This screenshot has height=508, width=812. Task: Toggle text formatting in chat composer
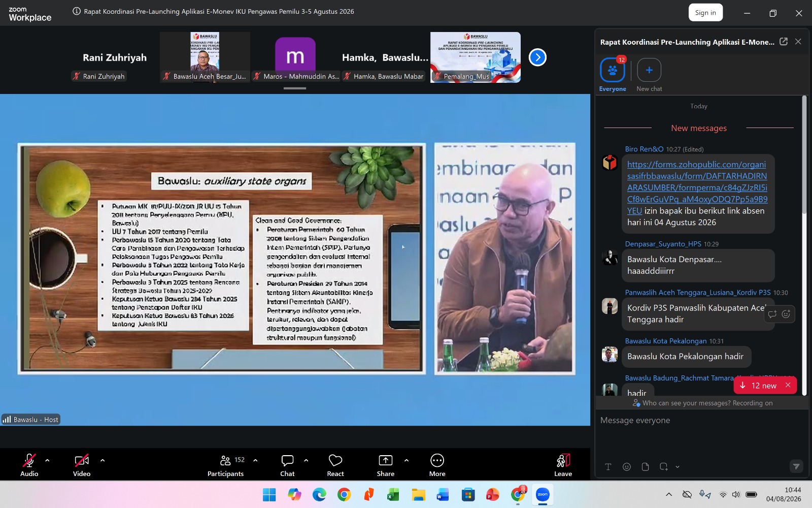click(608, 467)
